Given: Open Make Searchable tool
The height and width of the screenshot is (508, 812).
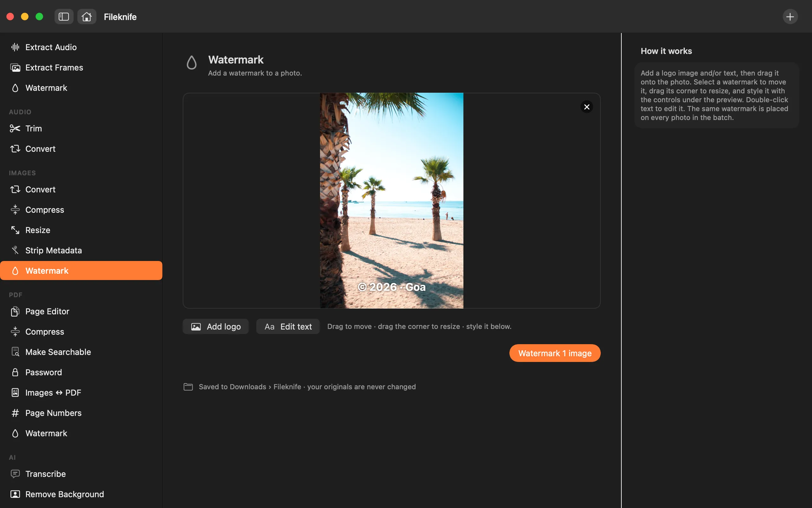Looking at the screenshot, I should pos(81,352).
